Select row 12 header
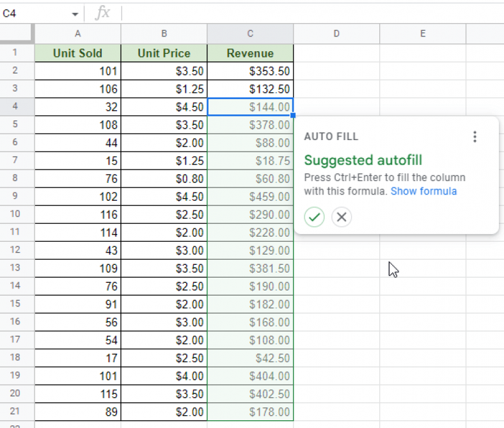The height and width of the screenshot is (428, 504). point(17,251)
